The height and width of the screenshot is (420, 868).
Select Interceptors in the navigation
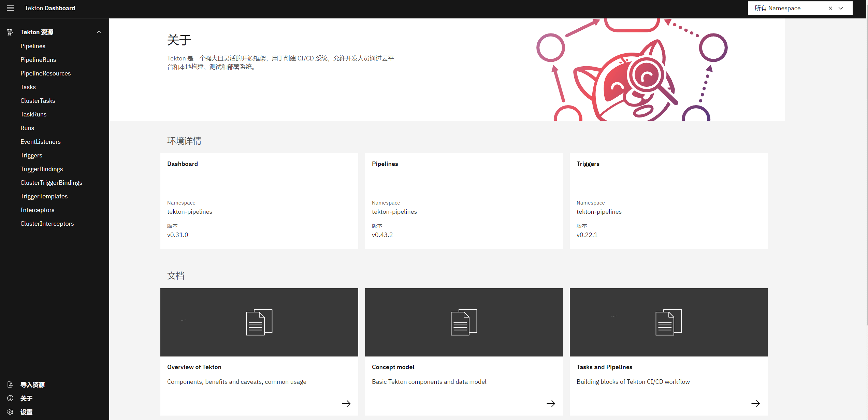click(37, 210)
